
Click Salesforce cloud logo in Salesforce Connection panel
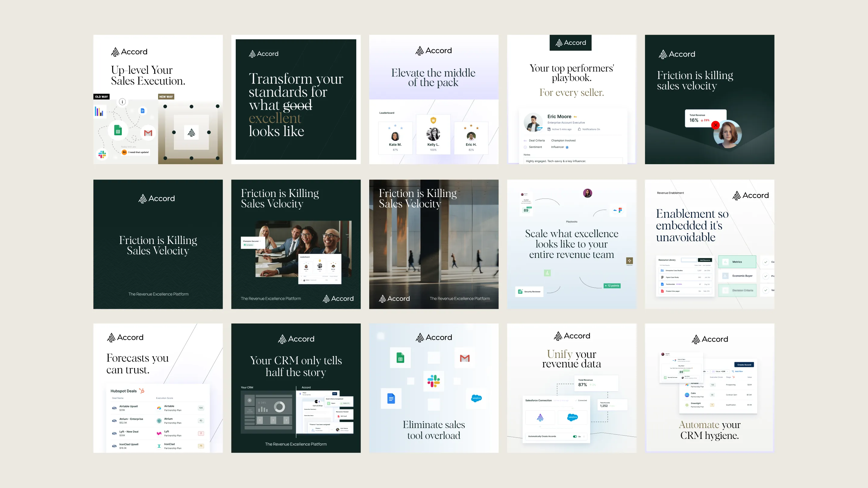[573, 417]
